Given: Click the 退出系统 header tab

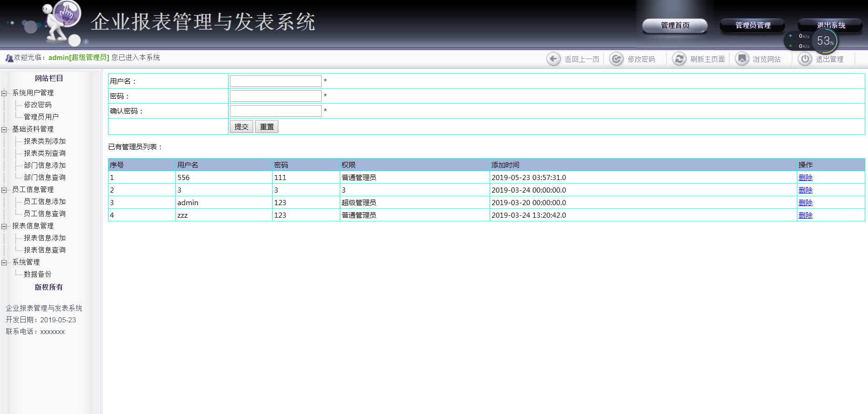Looking at the screenshot, I should [x=831, y=25].
